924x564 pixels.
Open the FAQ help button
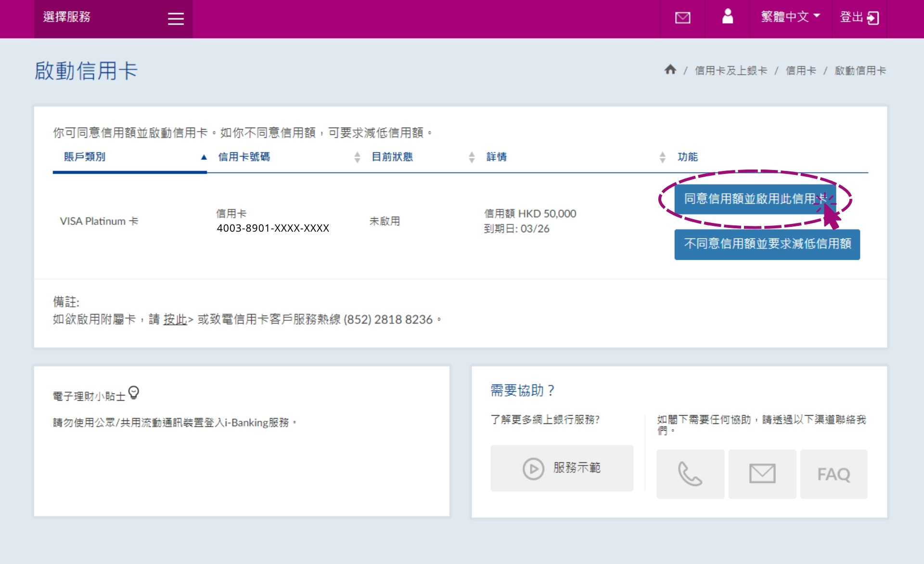point(834,474)
